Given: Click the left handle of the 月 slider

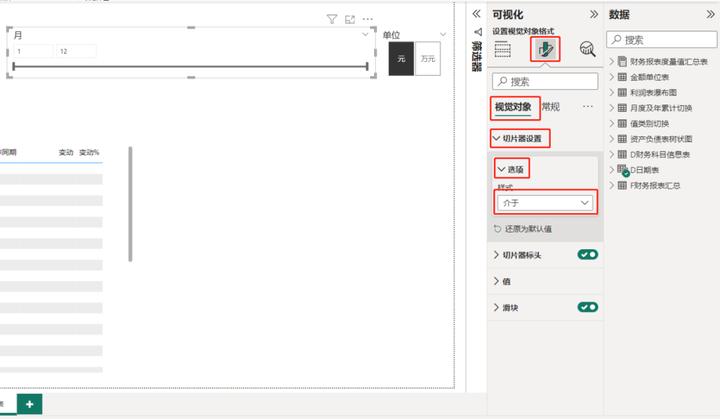Looking at the screenshot, I should pyautogui.click(x=14, y=67).
